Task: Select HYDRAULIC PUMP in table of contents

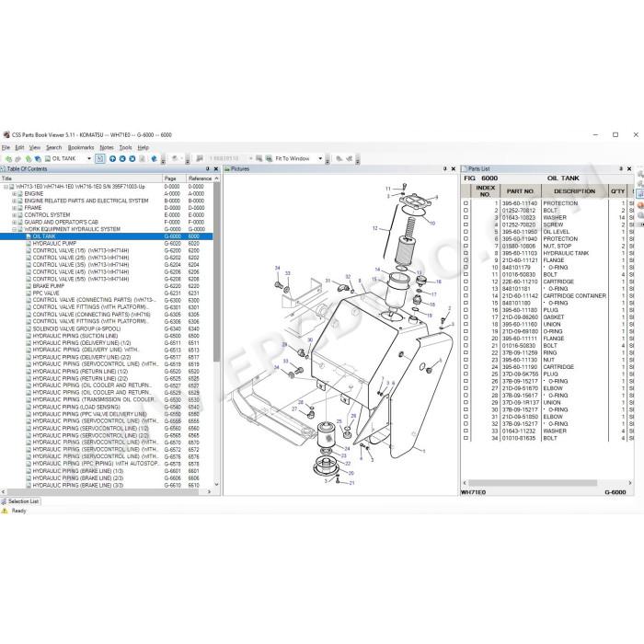Action: tap(54, 244)
